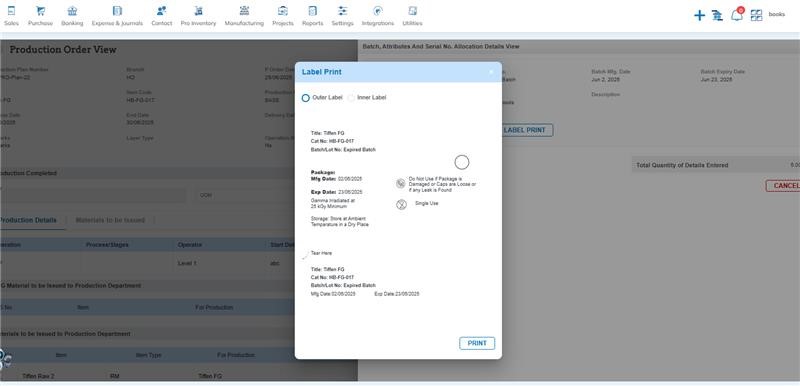Image resolution: width=800 pixels, height=386 pixels.
Task: Click the books user label
Action: point(777,14)
